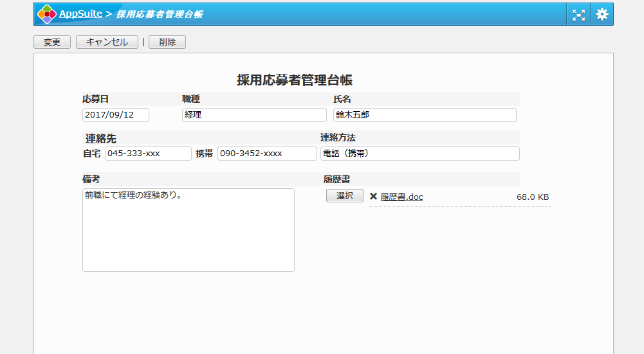Focus the 応募日 date field

pyautogui.click(x=116, y=115)
